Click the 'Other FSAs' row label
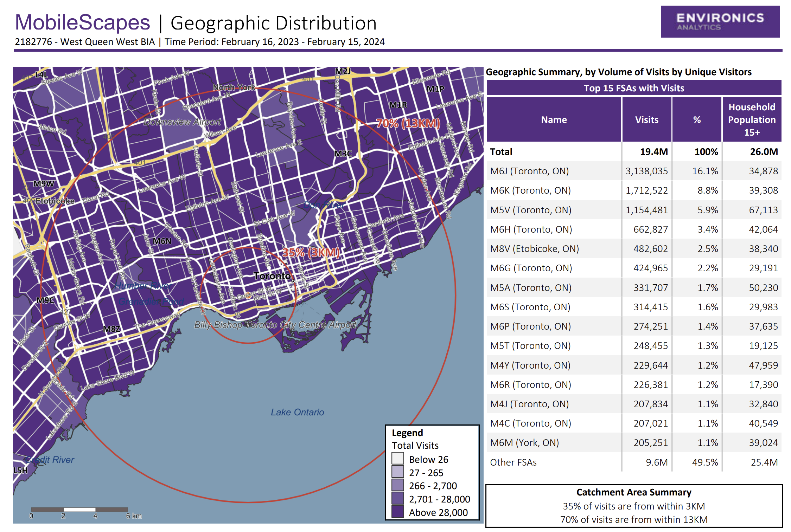Screen dimensions: 791x532 (513, 462)
